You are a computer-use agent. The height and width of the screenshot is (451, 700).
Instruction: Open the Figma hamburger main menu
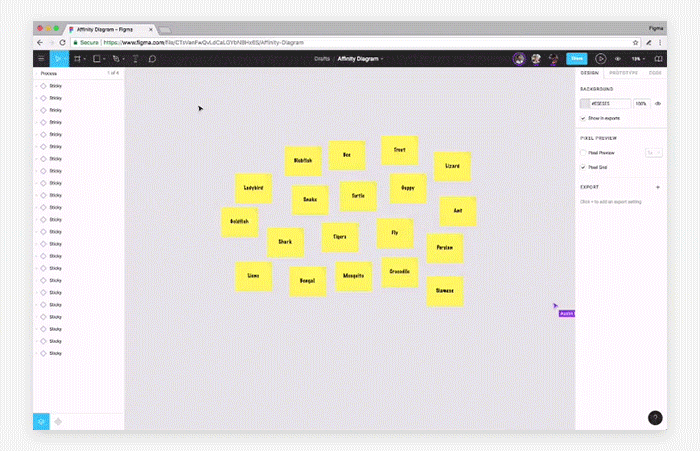[41, 58]
